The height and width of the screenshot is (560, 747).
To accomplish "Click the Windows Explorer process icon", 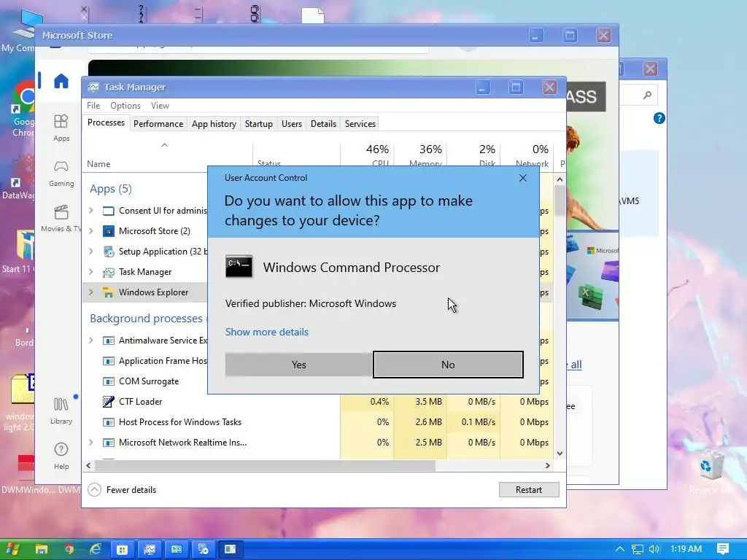I will point(109,292).
